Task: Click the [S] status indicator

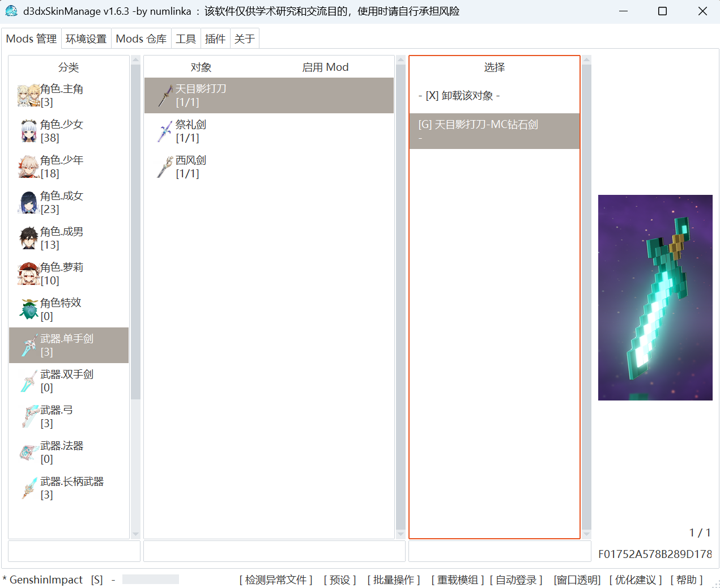Action: (x=97, y=580)
